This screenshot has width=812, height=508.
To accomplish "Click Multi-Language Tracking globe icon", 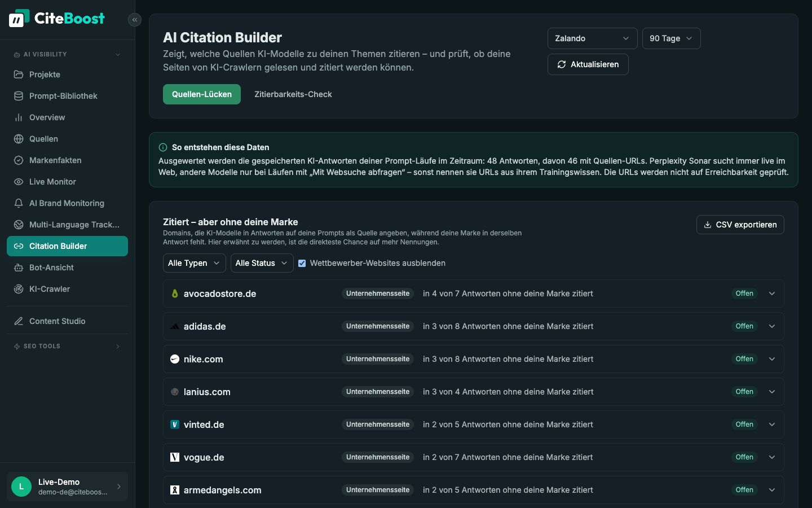I will (x=19, y=225).
